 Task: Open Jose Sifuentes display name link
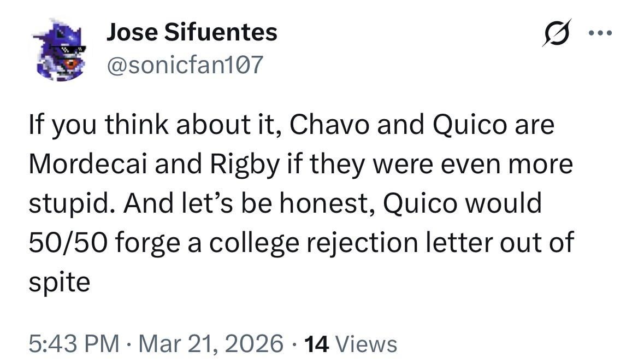[192, 33]
